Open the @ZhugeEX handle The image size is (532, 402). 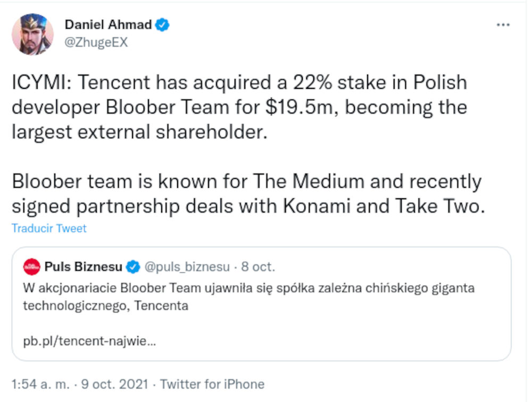click(96, 43)
